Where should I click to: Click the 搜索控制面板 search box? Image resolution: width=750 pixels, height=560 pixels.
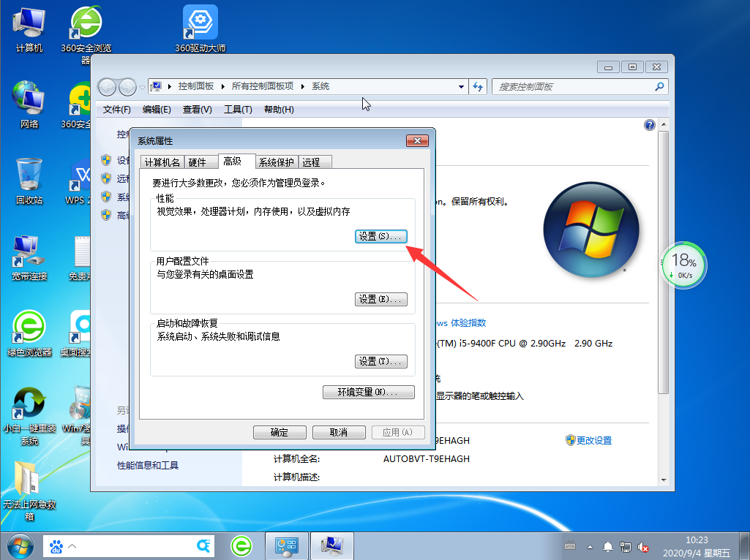(x=578, y=86)
